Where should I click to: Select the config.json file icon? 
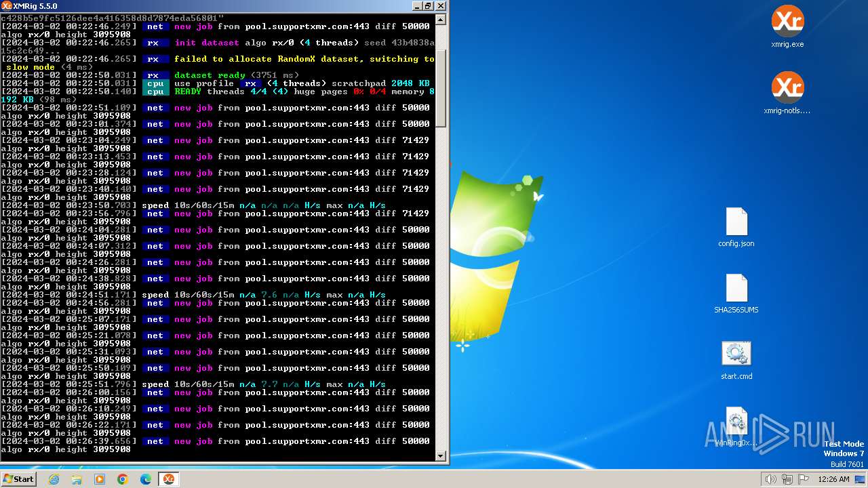pyautogui.click(x=736, y=227)
